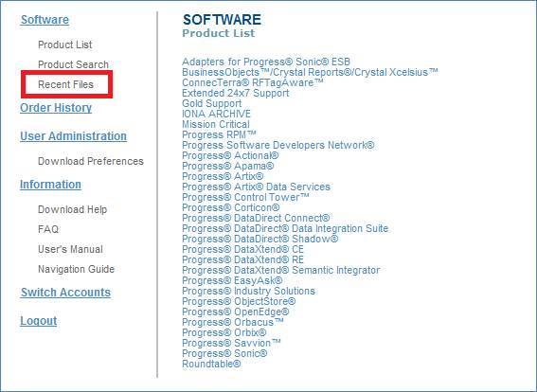Go to Product List in sidebar
The image size is (537, 392).
click(x=65, y=45)
